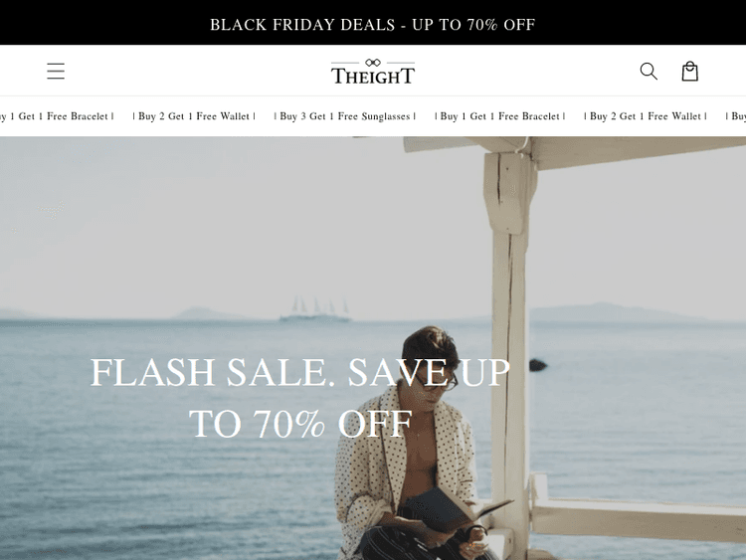This screenshot has height=560, width=746.
Task: Click the cut-off Bracelet promo at marquee start
Action: pos(57,116)
